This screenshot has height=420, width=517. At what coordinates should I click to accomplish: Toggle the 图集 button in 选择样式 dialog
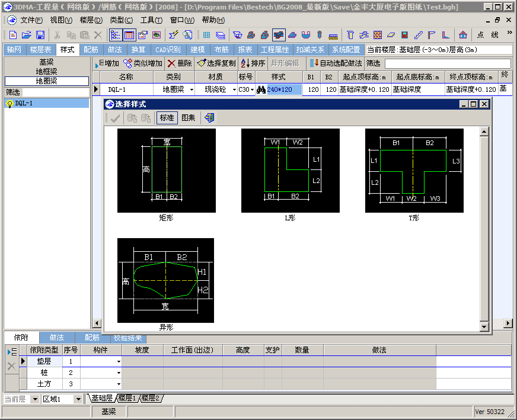pyautogui.click(x=189, y=118)
